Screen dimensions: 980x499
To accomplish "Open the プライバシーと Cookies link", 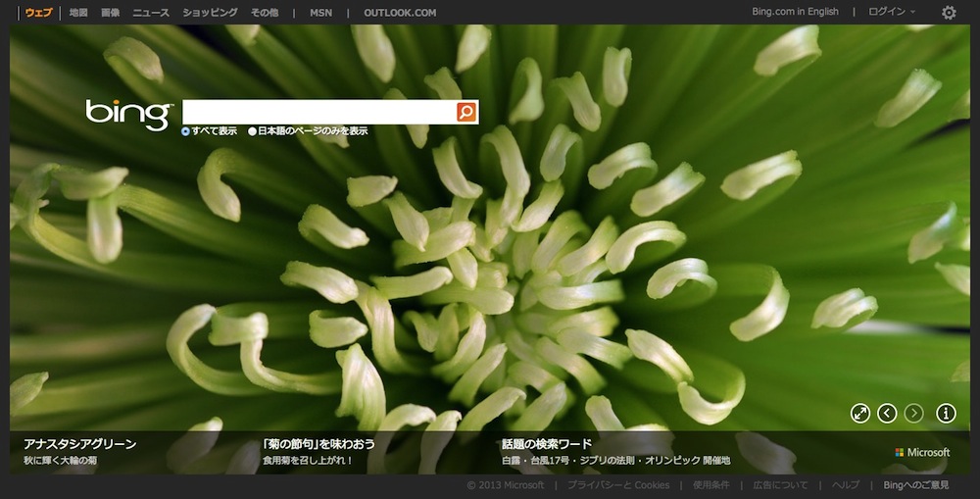I will [618, 485].
